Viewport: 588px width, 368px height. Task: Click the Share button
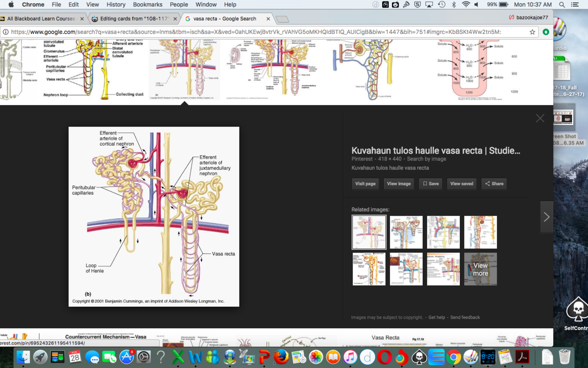click(x=494, y=184)
